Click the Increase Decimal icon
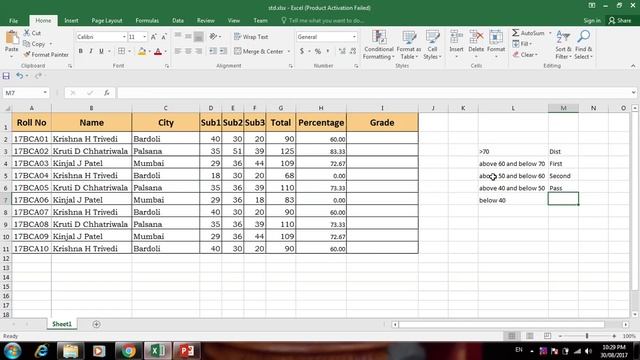This screenshot has height=360, width=640. click(x=342, y=51)
